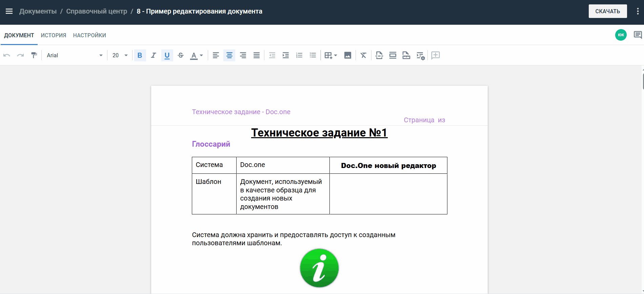Viewport: 644px width, 294px height.
Task: Click the increase indent icon
Action: [x=285, y=55]
